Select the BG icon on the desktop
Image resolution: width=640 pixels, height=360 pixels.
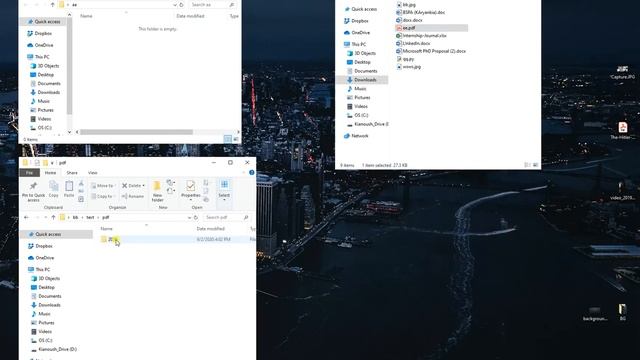click(622, 312)
